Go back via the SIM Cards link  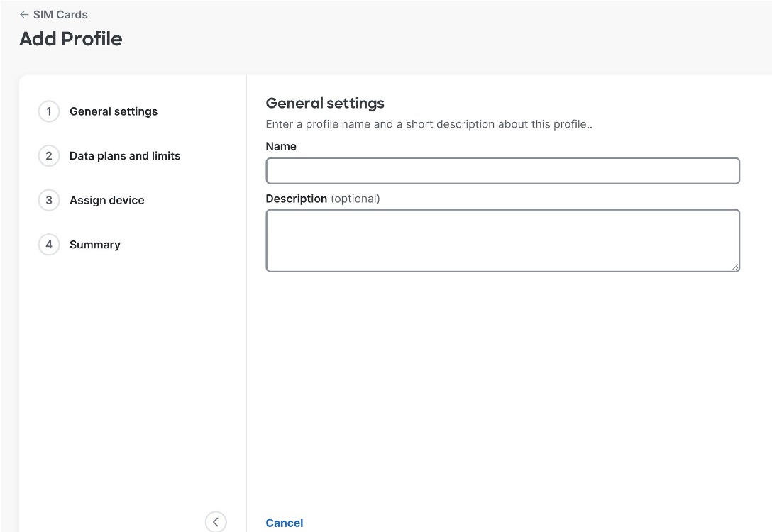[x=60, y=15]
